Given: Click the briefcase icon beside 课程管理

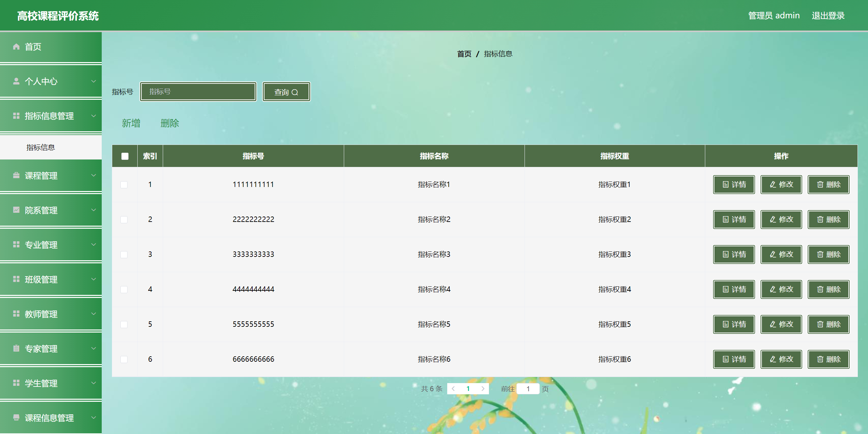Looking at the screenshot, I should pyautogui.click(x=16, y=175).
